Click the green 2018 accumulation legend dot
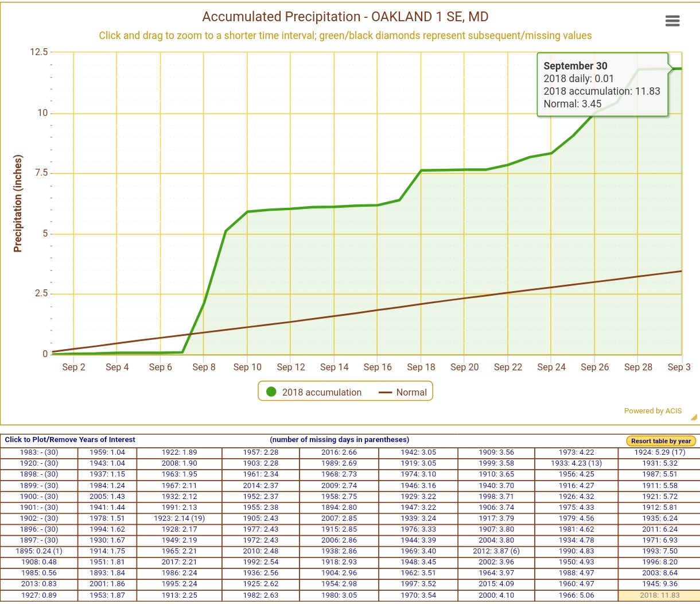Viewport: 700px width, 604px height. (271, 392)
